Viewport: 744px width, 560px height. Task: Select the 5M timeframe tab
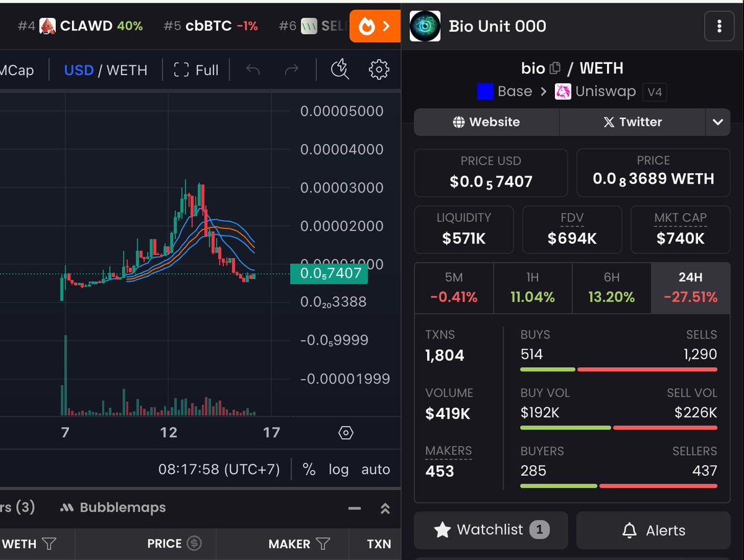point(454,288)
